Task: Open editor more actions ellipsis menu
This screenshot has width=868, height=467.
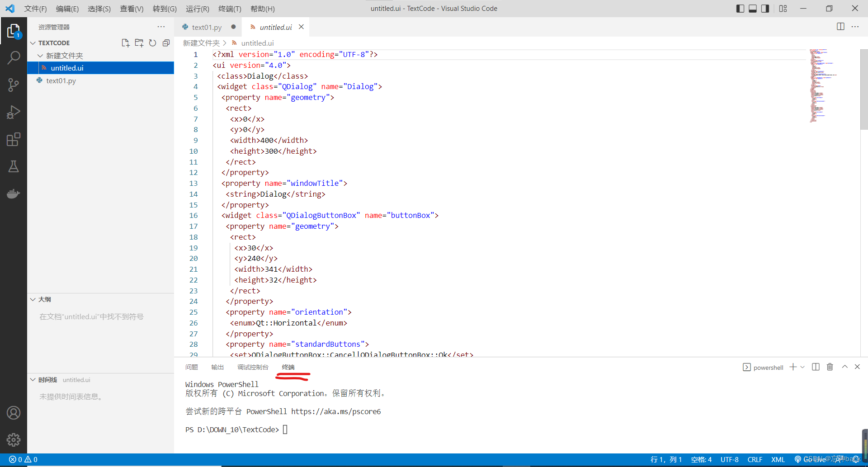Action: click(855, 27)
